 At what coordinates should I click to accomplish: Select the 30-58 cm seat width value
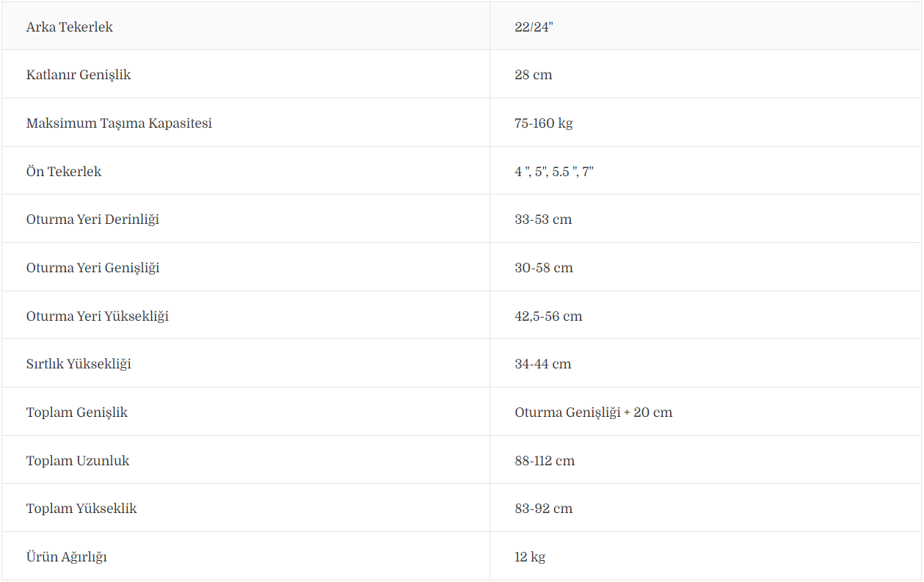coord(544,268)
